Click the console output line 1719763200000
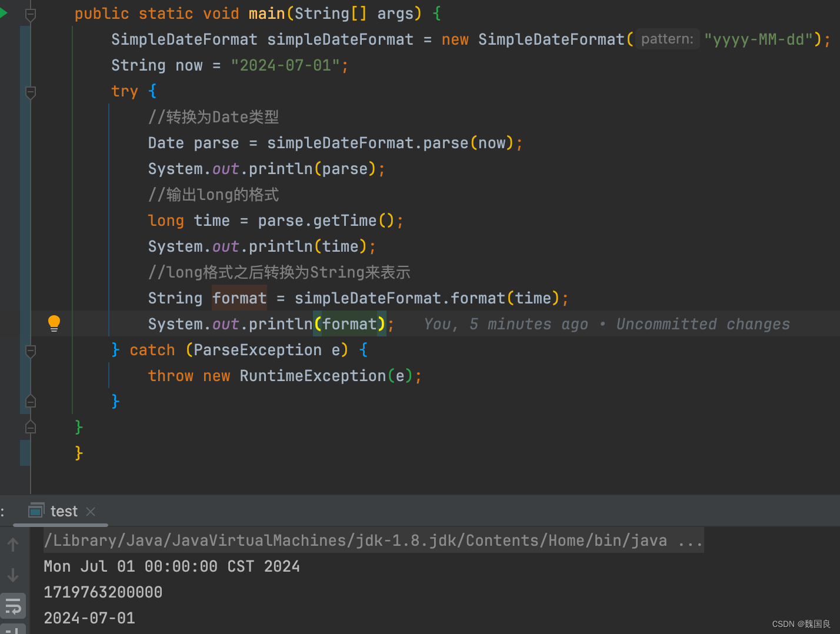 [x=102, y=592]
